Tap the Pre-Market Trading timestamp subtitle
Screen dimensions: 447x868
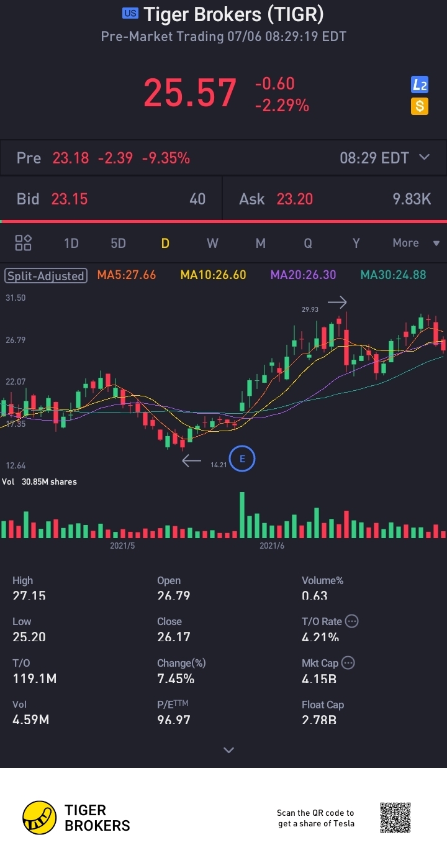pos(223,37)
